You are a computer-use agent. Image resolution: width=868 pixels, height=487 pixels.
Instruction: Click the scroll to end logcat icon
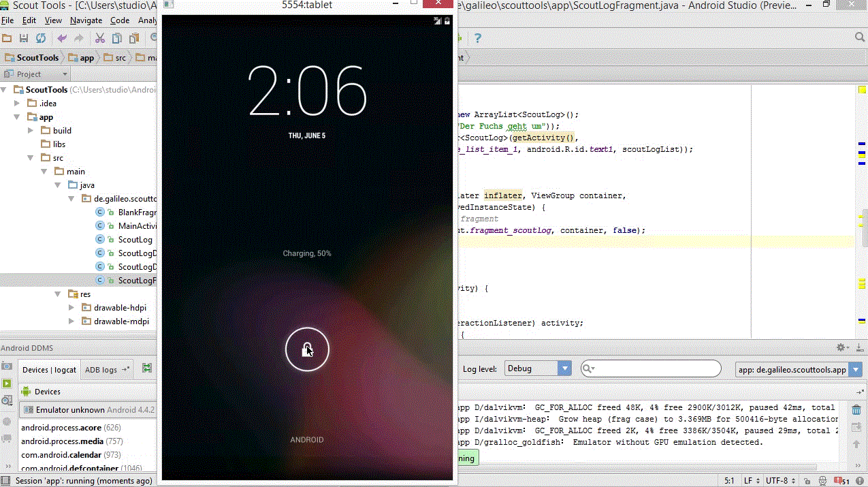(856, 427)
